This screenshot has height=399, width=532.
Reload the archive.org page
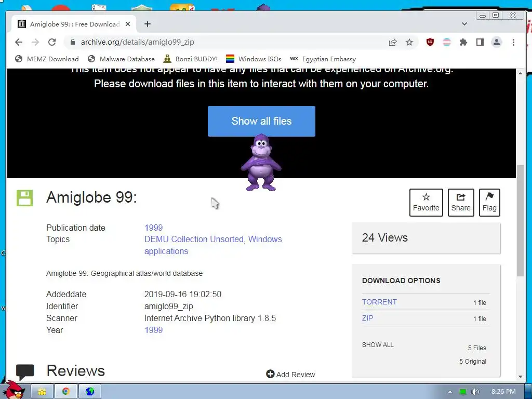click(x=52, y=42)
